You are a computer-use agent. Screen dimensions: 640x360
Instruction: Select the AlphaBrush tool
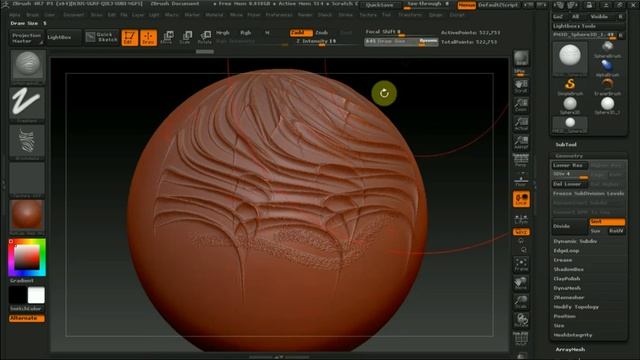[x=607, y=68]
